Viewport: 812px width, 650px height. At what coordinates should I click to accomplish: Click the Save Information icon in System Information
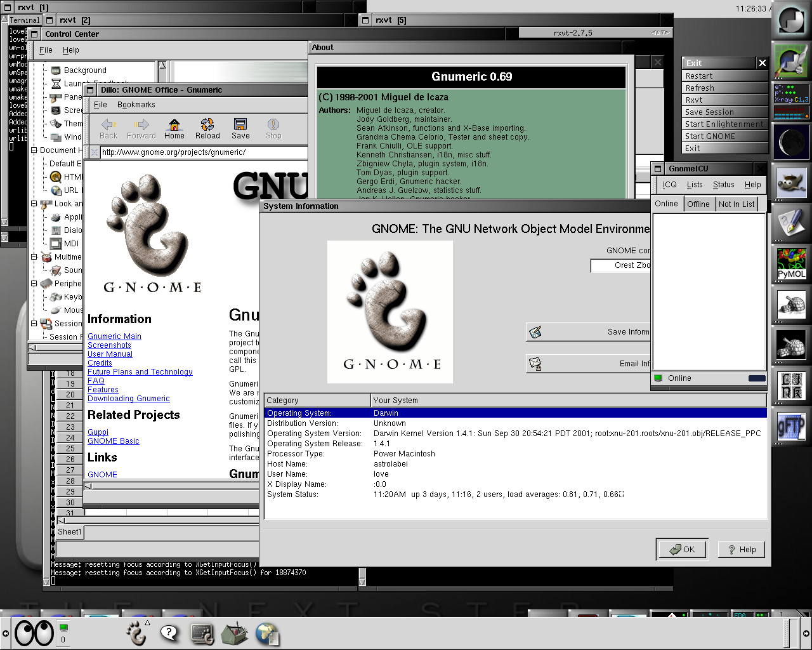pyautogui.click(x=535, y=332)
